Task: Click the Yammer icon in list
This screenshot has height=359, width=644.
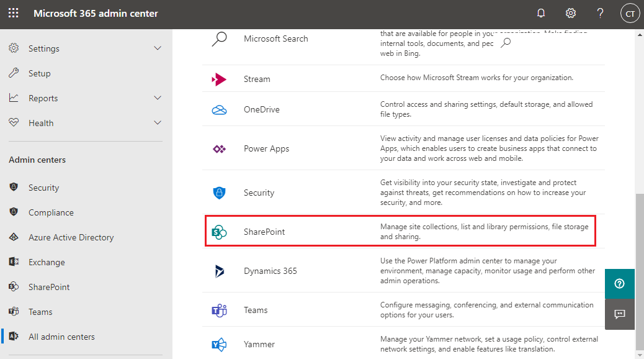Action: [x=220, y=344]
